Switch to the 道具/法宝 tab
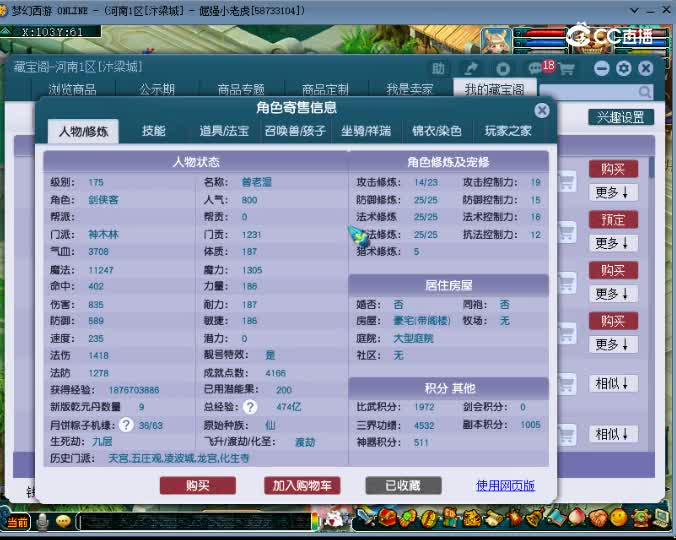The image size is (676, 540). (x=224, y=131)
